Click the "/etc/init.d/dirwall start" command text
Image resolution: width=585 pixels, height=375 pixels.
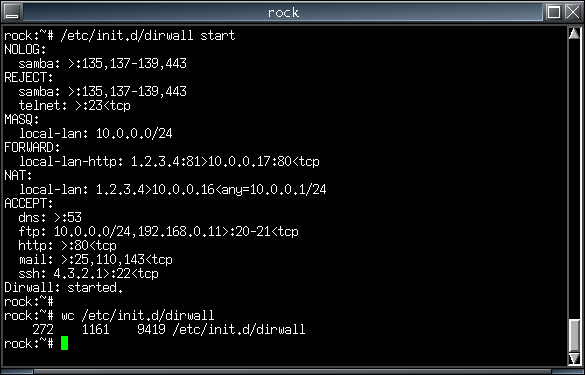148,35
